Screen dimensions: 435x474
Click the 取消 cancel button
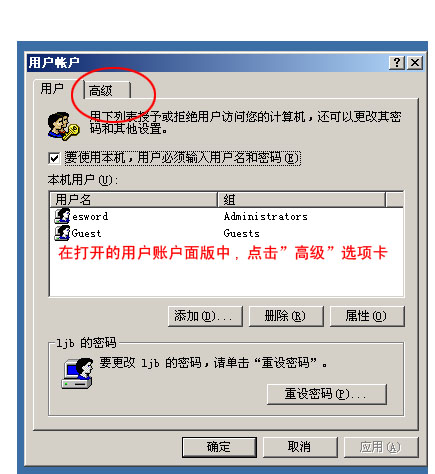point(300,447)
